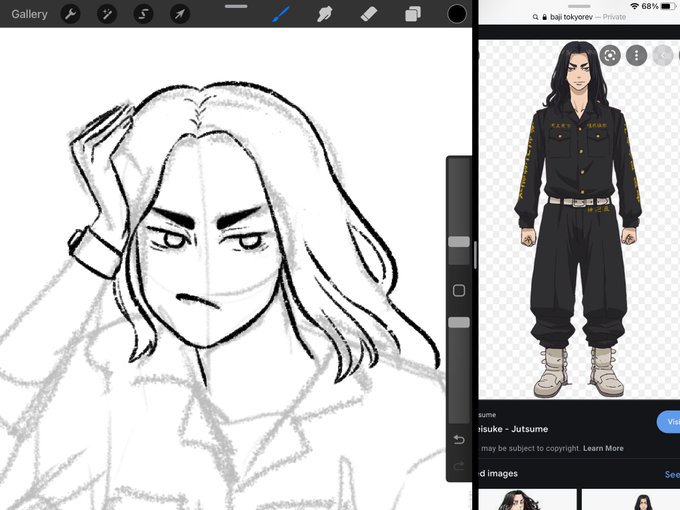Undo the last stroke with sidebar arrow
Viewport: 680px width, 510px height.
tap(458, 440)
